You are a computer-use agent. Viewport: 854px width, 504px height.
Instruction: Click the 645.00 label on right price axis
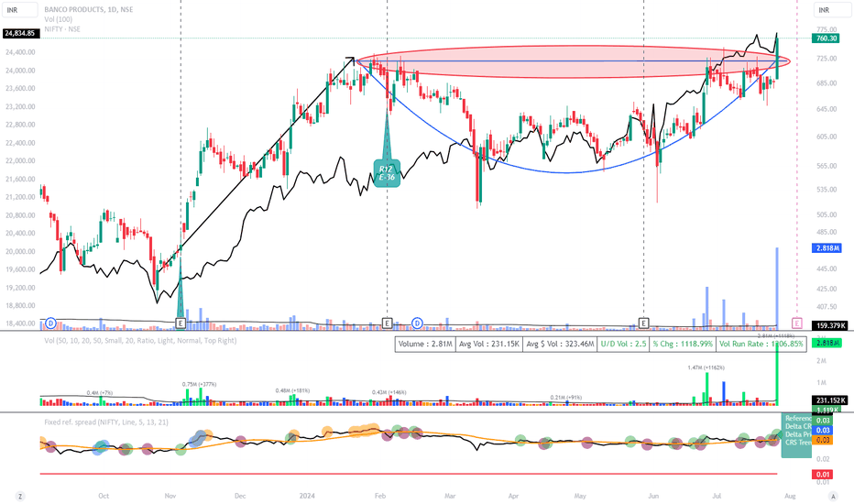coord(827,109)
